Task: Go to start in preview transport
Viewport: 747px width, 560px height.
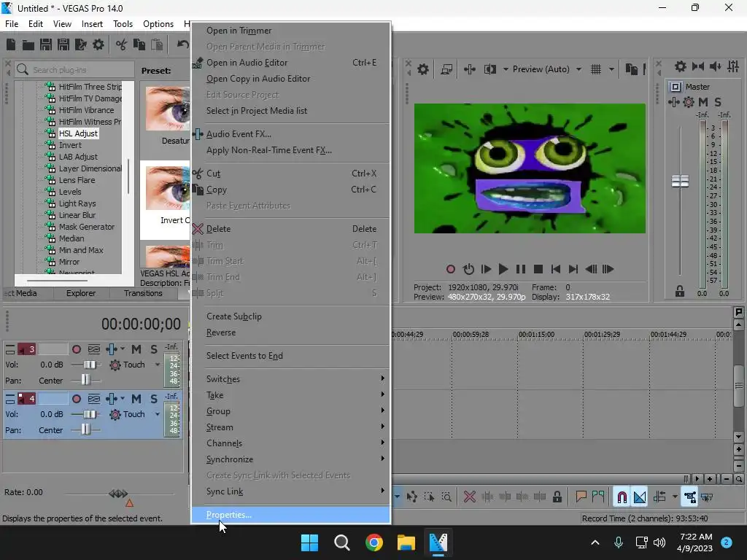Action: coord(555,270)
